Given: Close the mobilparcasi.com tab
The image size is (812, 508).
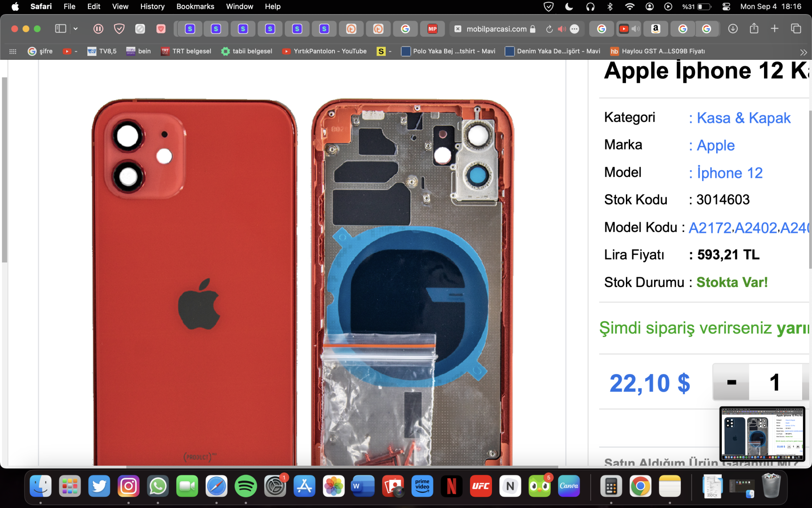Looking at the screenshot, I should (x=458, y=29).
